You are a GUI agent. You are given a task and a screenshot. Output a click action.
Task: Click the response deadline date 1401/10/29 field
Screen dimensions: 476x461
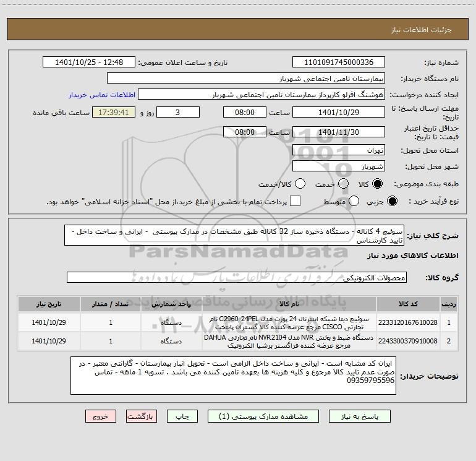tap(339, 113)
